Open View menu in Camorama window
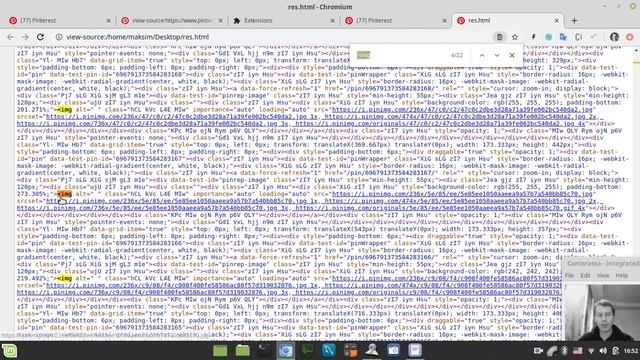The width and height of the screenshot is (640, 360). point(603,276)
